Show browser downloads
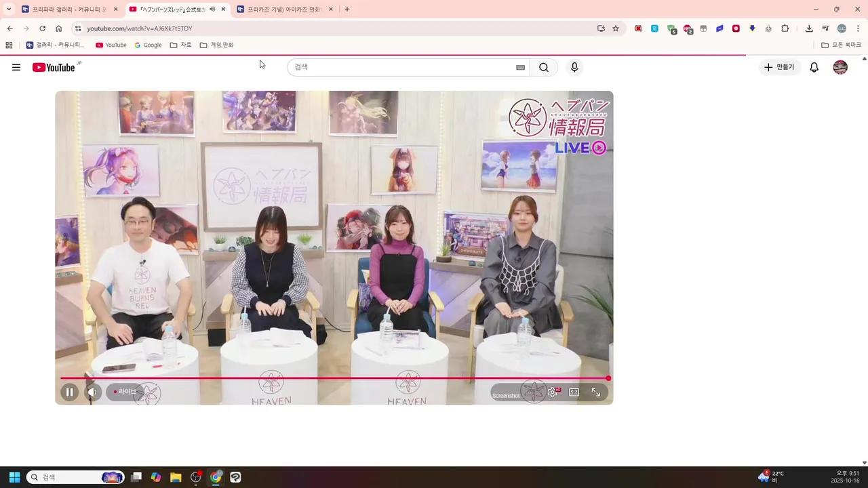 [809, 28]
